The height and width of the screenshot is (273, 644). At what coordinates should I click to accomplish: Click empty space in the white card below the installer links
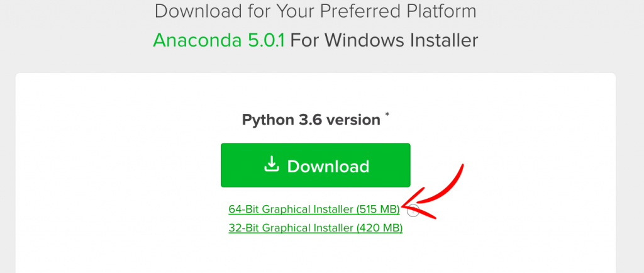tap(316, 255)
